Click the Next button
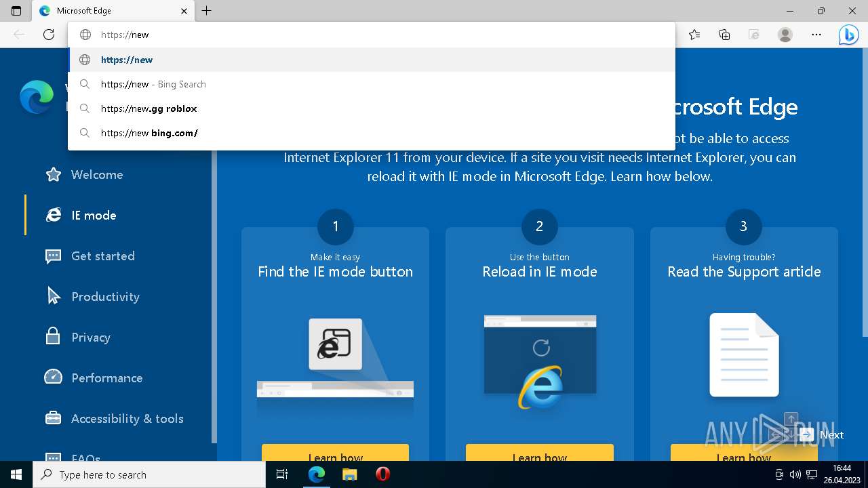 [821, 435]
